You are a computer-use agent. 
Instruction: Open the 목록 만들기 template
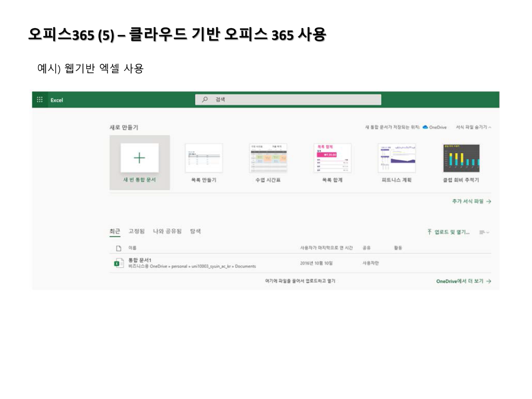click(x=204, y=163)
